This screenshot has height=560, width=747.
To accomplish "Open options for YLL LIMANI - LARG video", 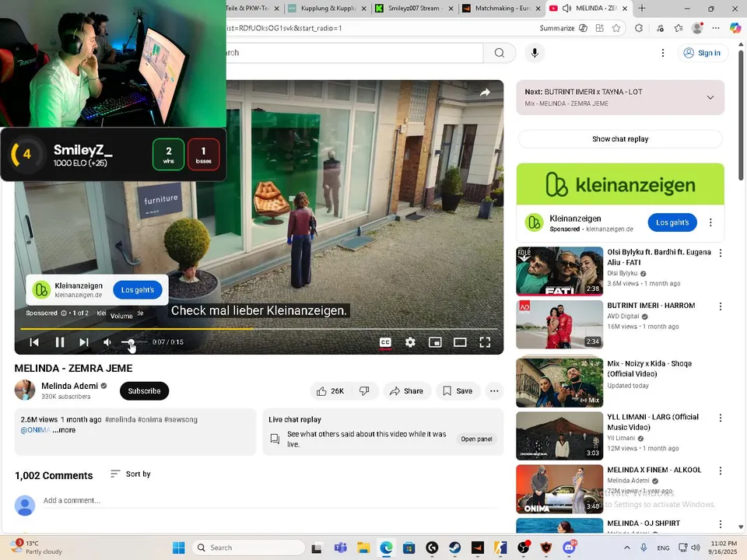I will [x=721, y=418].
